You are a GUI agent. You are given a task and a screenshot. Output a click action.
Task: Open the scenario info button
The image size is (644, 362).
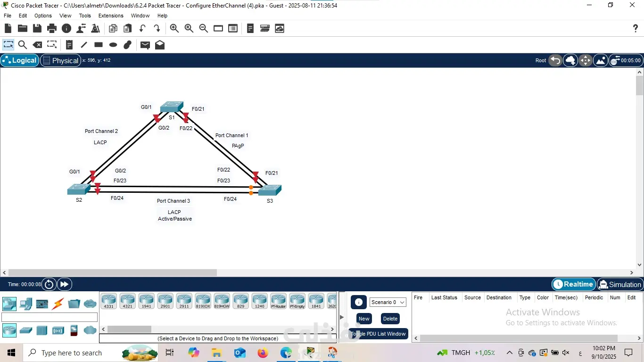click(358, 302)
